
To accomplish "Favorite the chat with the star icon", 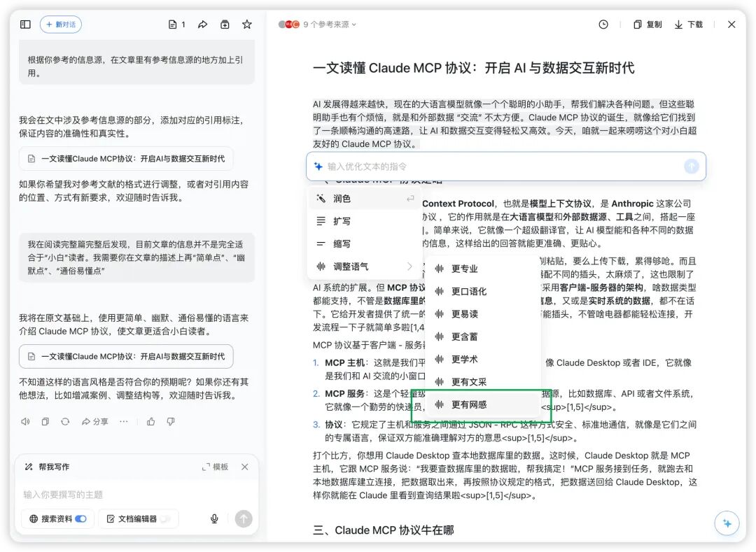I will [247, 24].
